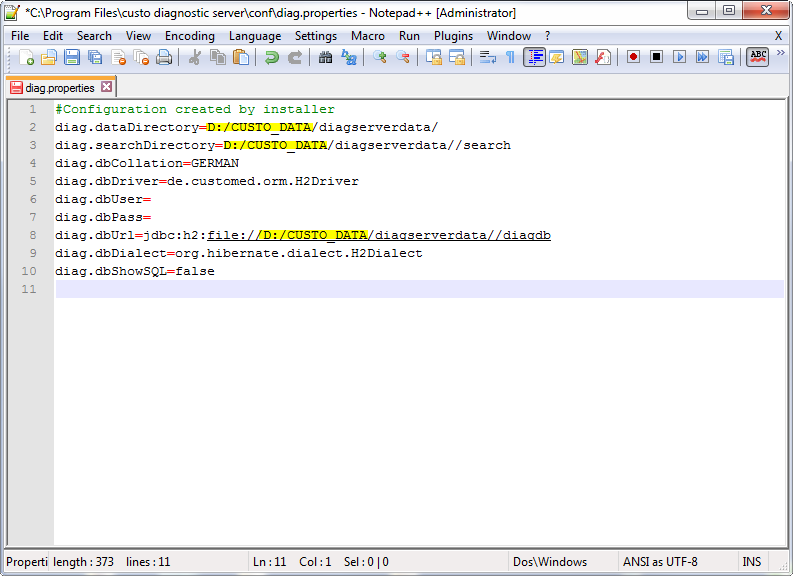Click the Cut scissors icon
The height and width of the screenshot is (576, 793).
[x=195, y=57]
